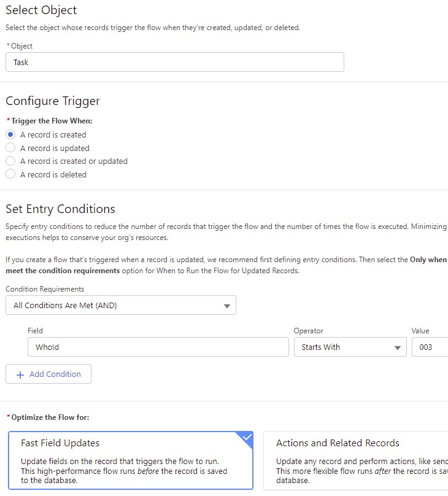Click the checkmark badge on Fast Field Updates

tap(247, 438)
